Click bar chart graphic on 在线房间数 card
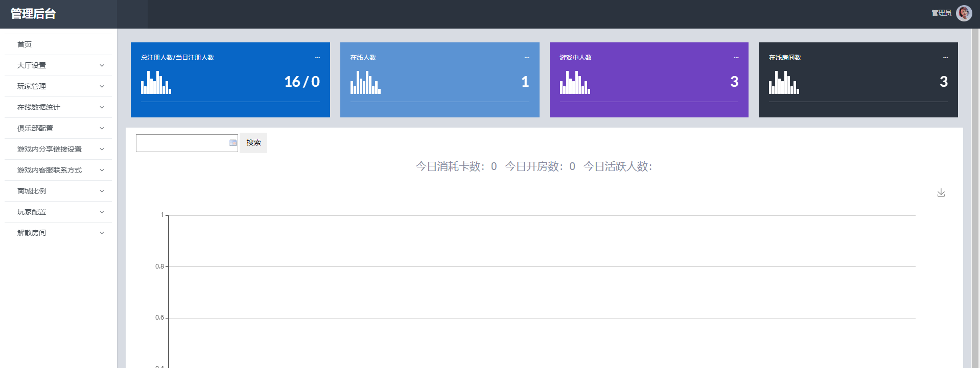 pos(784,82)
